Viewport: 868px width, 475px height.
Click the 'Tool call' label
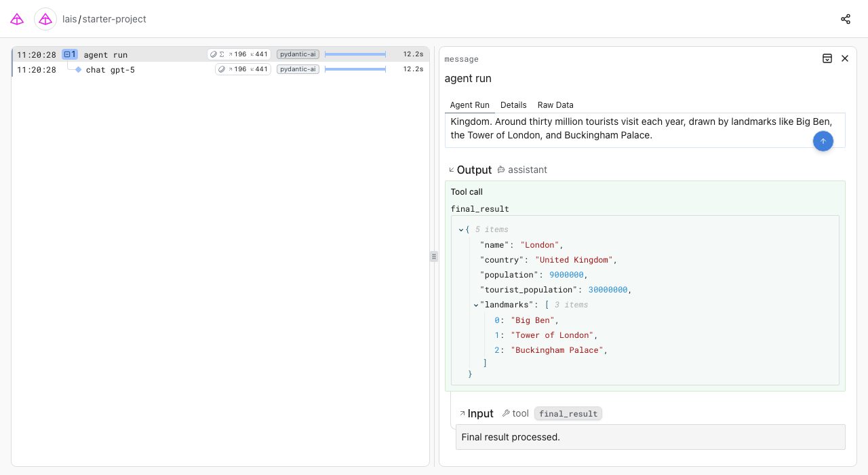coord(467,192)
